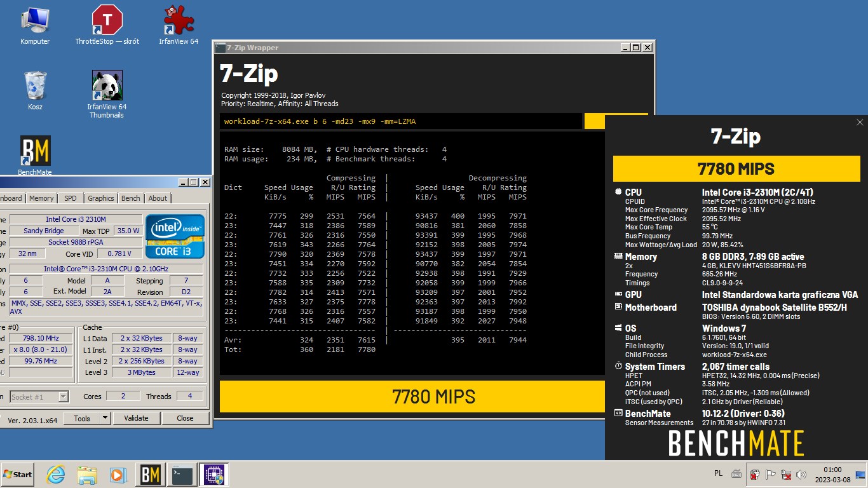This screenshot has height=488, width=868.
Task: Click the on-screen keyboard tray icon
Action: (736, 473)
